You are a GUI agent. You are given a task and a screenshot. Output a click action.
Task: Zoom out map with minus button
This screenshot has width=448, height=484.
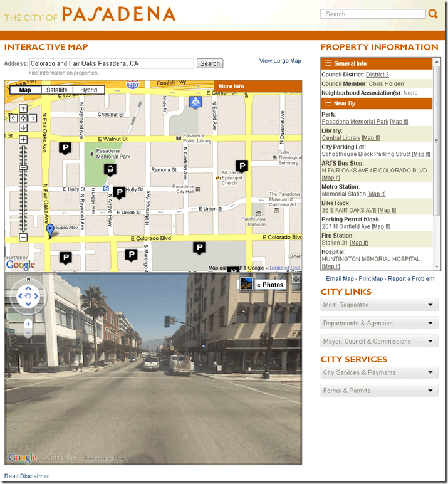click(x=23, y=237)
